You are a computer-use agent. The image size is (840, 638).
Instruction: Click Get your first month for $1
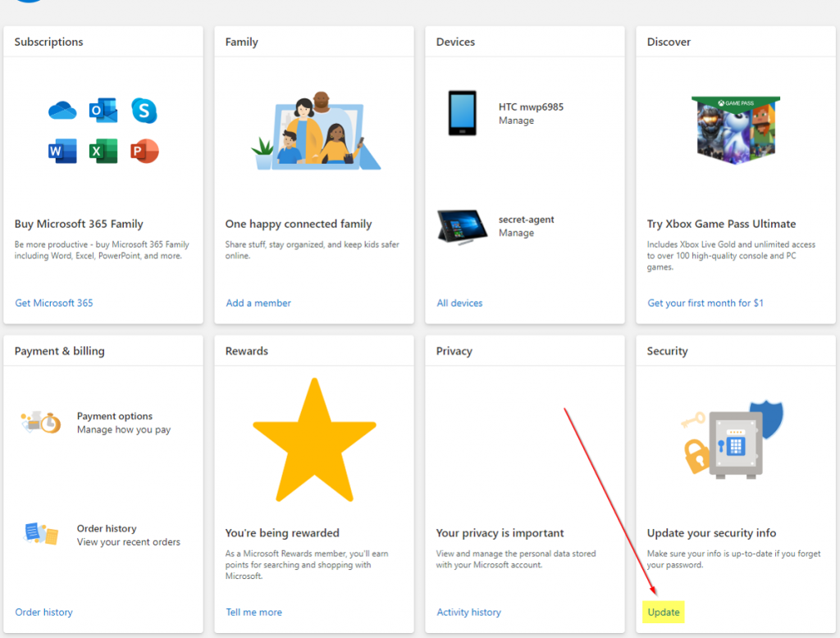coord(705,303)
